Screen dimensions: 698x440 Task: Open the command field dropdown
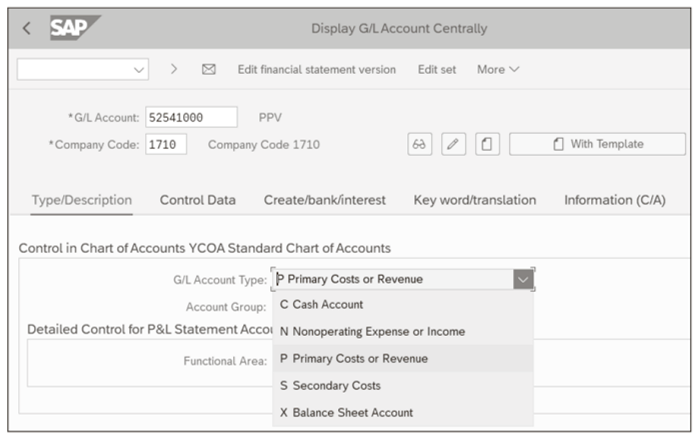pos(139,70)
